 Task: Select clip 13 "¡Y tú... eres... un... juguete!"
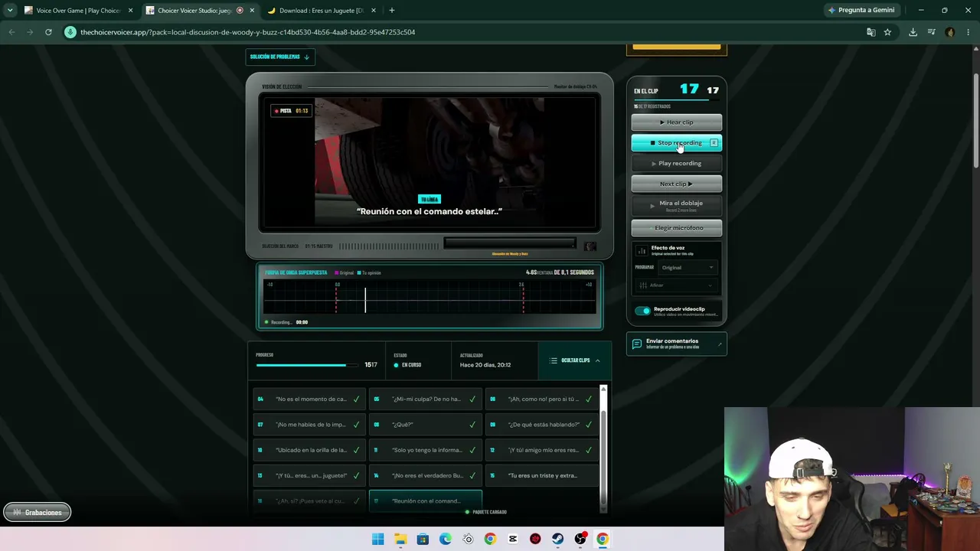pos(309,475)
